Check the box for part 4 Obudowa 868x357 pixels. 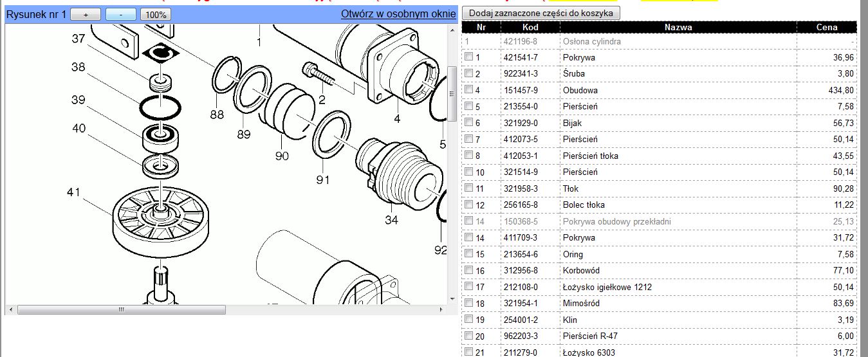pos(469,89)
